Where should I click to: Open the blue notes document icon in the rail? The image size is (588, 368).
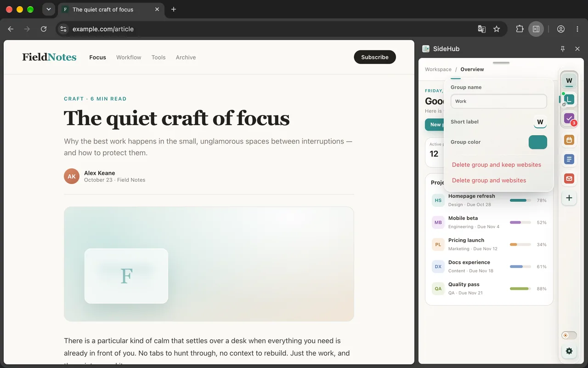tap(569, 159)
